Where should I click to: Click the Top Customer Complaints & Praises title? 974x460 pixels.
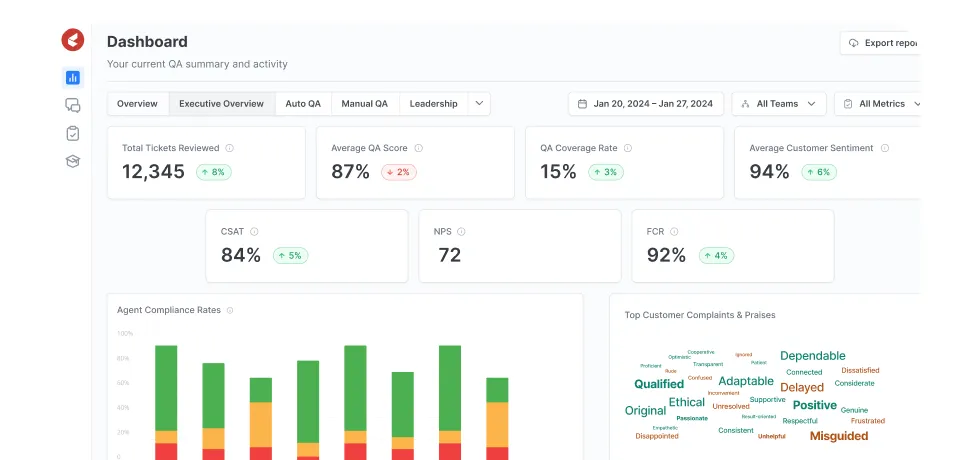(700, 315)
